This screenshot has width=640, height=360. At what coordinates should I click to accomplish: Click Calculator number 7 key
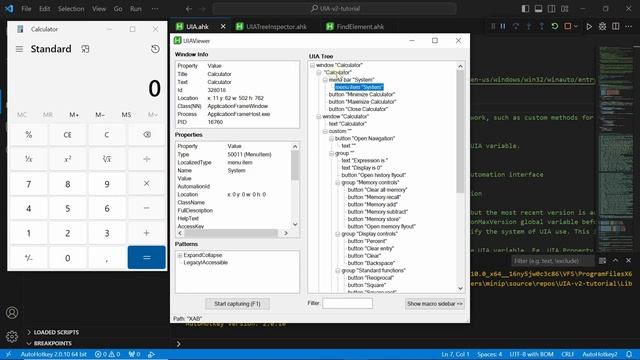point(29,184)
